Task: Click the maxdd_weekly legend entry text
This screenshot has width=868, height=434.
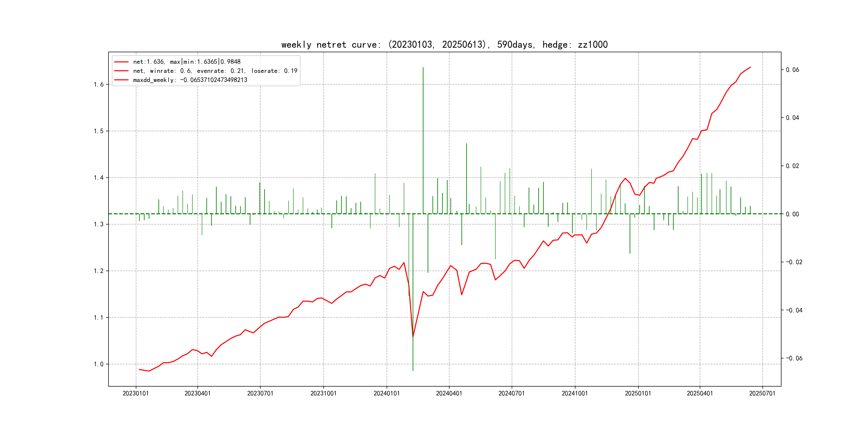Action: (190, 80)
